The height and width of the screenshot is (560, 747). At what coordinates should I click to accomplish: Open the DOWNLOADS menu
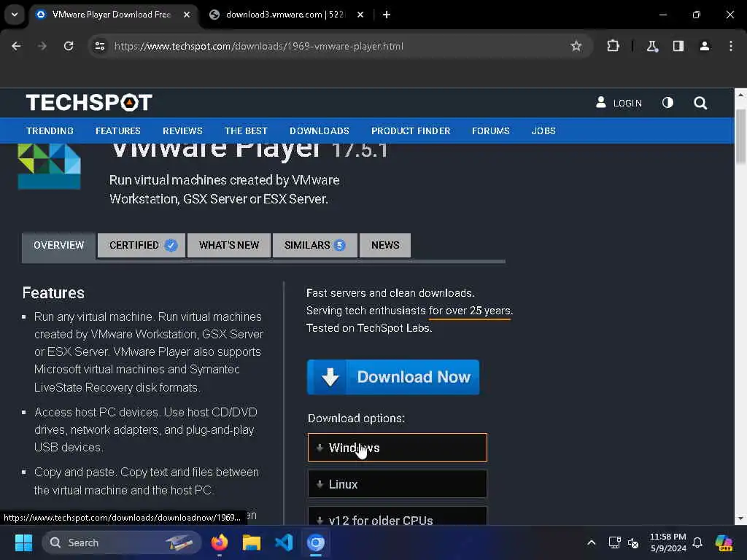(x=320, y=131)
